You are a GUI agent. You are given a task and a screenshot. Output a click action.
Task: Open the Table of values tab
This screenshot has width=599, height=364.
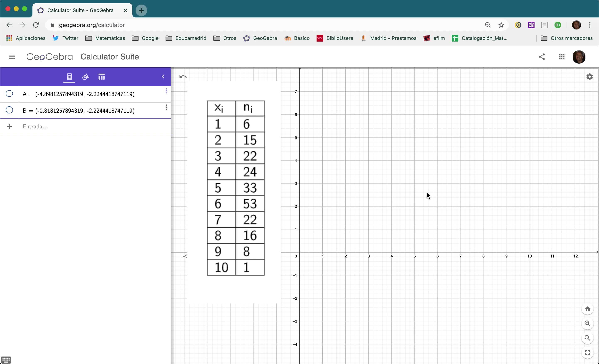tap(102, 77)
